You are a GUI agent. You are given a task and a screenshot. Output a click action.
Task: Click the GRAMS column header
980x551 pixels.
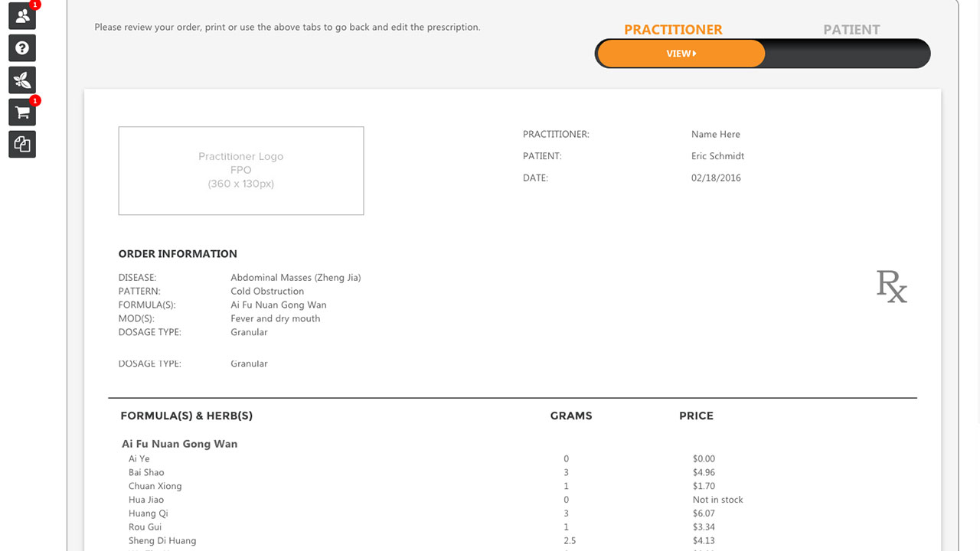click(x=571, y=416)
